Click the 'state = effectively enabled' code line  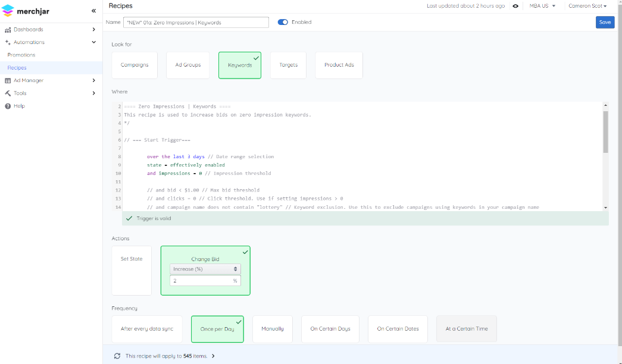(x=186, y=165)
